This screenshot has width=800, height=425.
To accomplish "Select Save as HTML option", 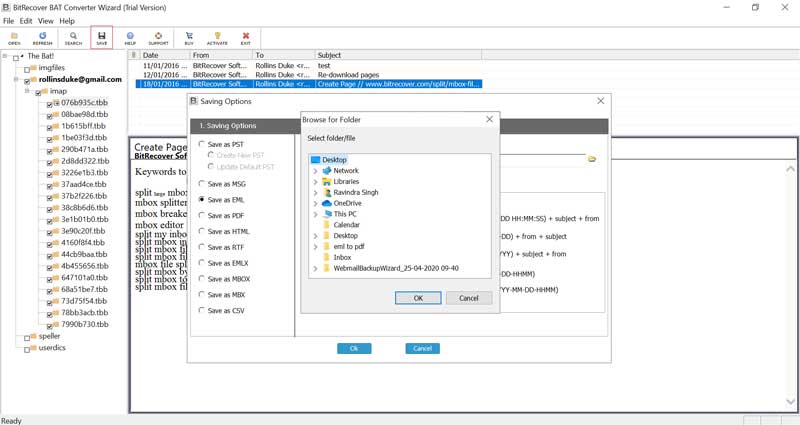I will [224, 231].
